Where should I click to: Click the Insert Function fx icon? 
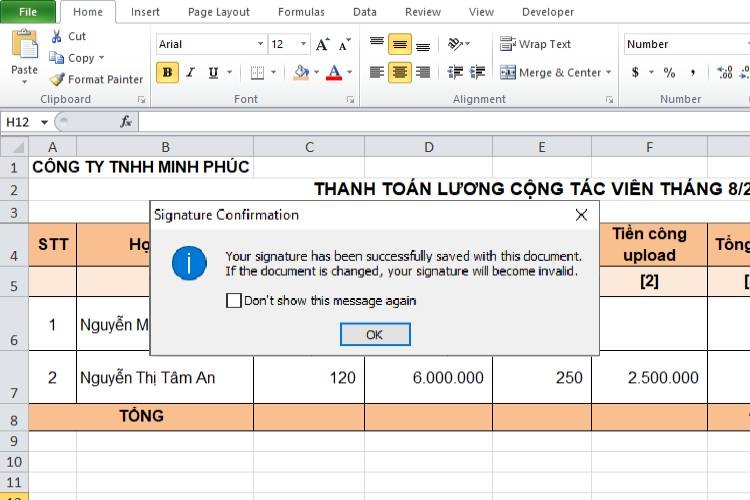pos(126,122)
